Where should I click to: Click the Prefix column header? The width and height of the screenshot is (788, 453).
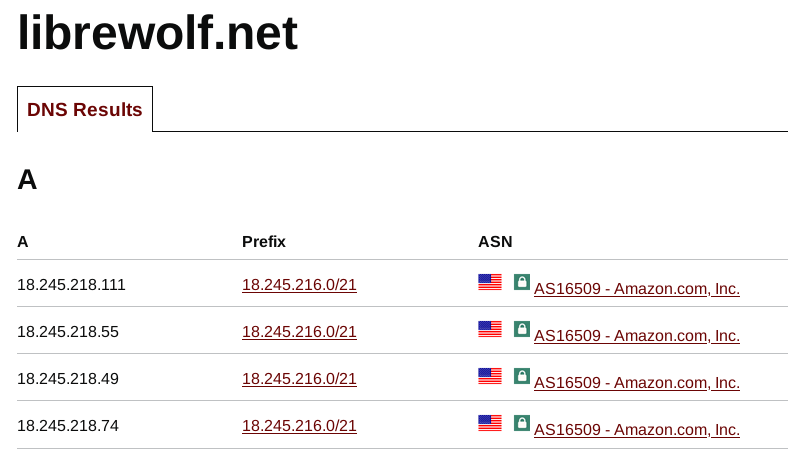tap(264, 241)
